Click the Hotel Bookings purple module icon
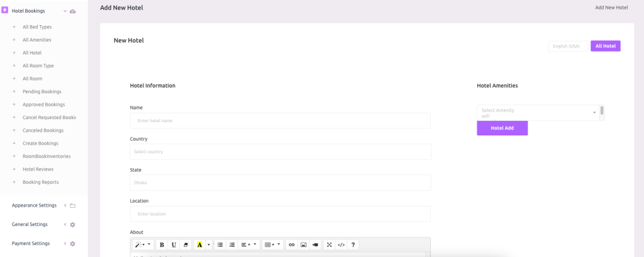The width and height of the screenshot is (644, 257). [5, 10]
